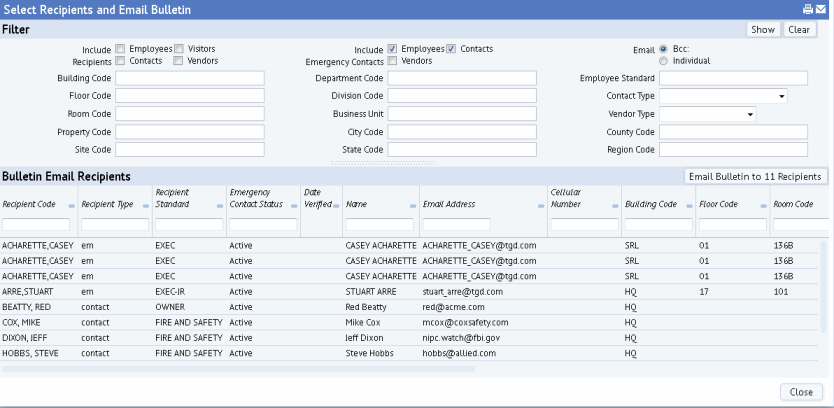
Task: Click sort icon on Recipient Code column
Action: pyautogui.click(x=71, y=205)
